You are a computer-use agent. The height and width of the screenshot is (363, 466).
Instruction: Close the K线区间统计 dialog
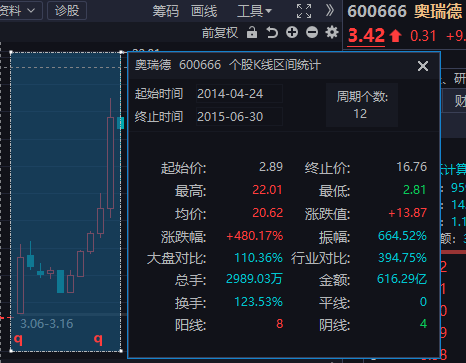(423, 66)
